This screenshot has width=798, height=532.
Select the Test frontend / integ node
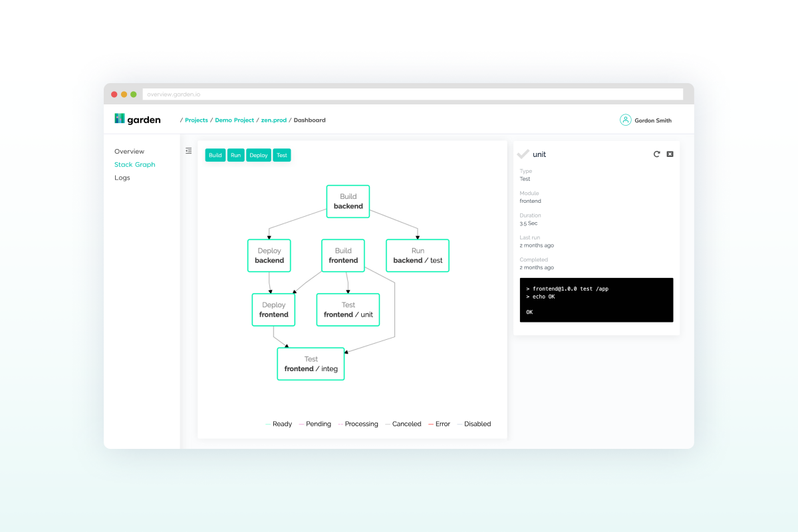311,364
